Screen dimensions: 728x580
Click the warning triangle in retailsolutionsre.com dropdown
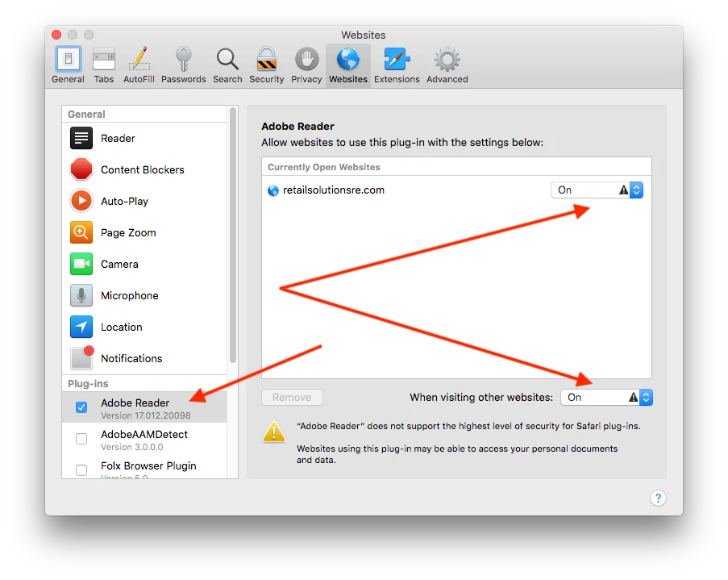623,190
